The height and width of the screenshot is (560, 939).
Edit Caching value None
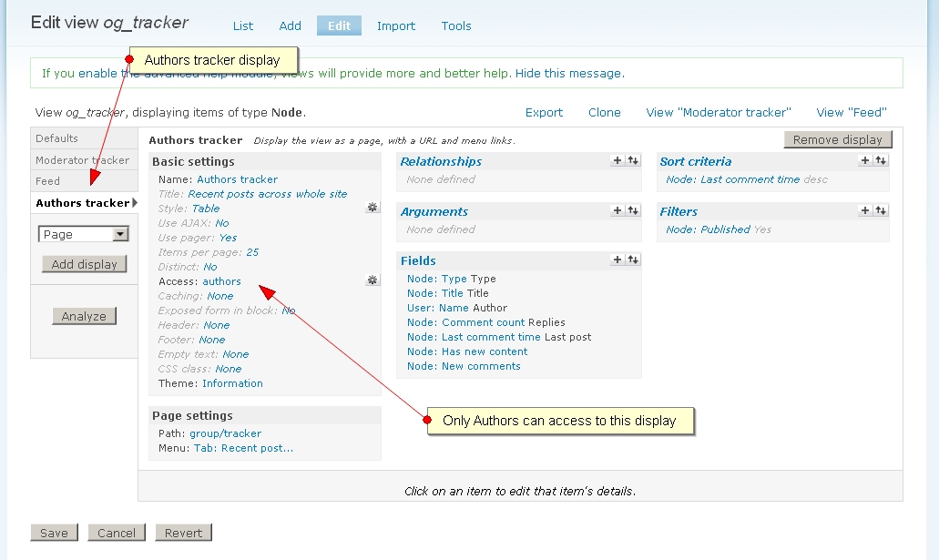click(x=219, y=296)
